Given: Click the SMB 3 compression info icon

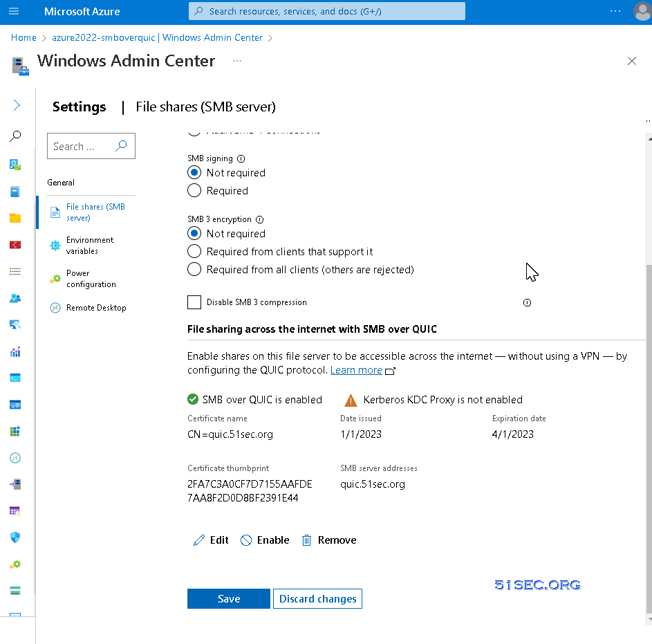Looking at the screenshot, I should [x=528, y=302].
